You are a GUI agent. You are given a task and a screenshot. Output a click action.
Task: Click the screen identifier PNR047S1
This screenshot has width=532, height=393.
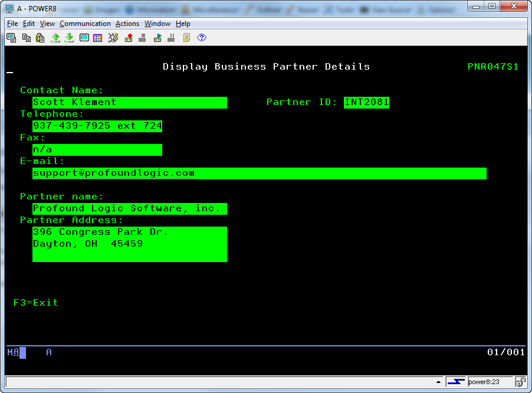click(493, 67)
